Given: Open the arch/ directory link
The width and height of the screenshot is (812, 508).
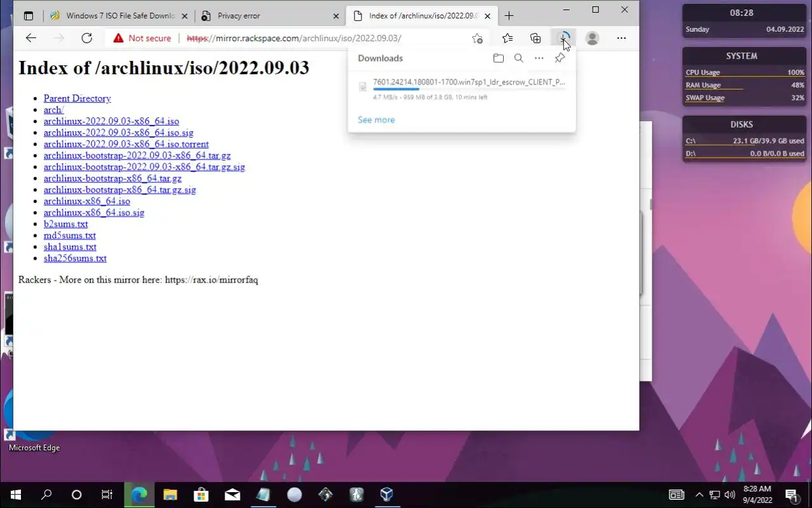Looking at the screenshot, I should (x=54, y=110).
